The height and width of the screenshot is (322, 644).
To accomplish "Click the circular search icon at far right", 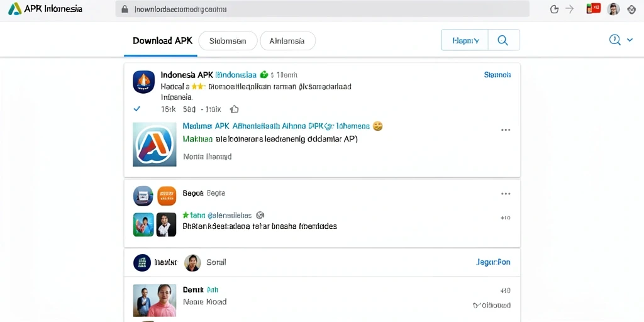I will click(x=614, y=40).
